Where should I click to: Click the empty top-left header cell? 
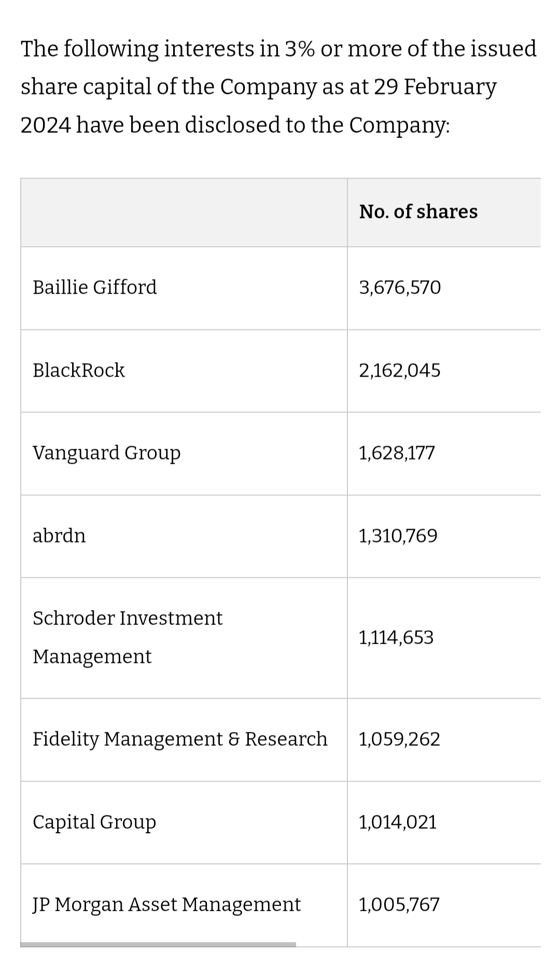click(x=184, y=212)
